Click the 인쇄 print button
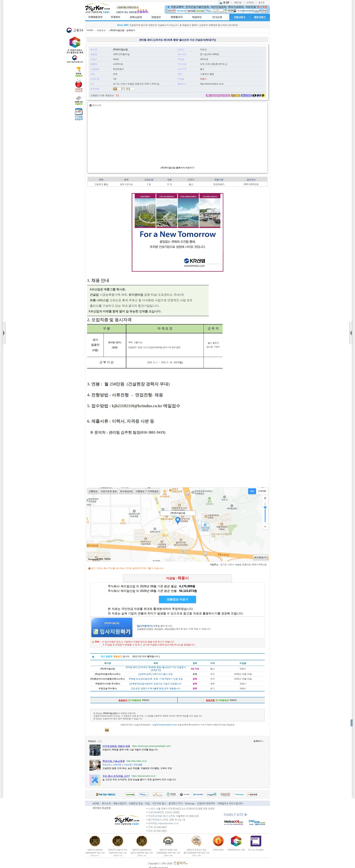 coord(236,95)
